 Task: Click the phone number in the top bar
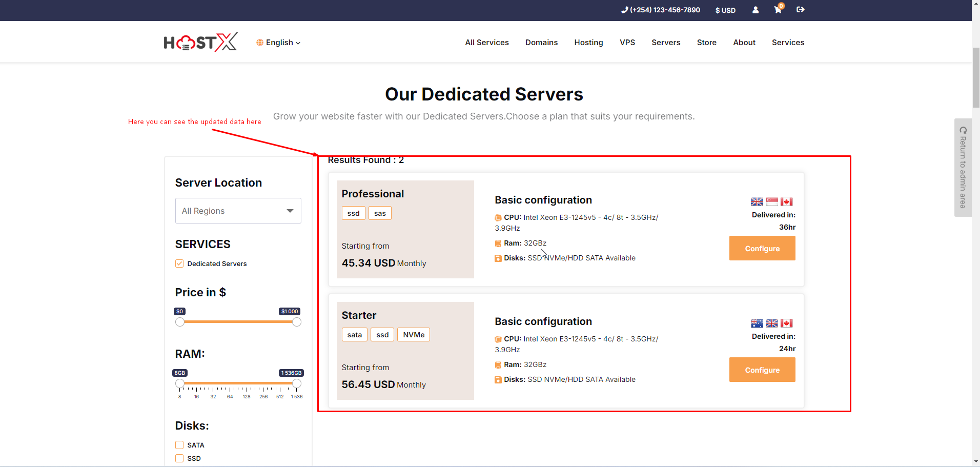(x=661, y=10)
